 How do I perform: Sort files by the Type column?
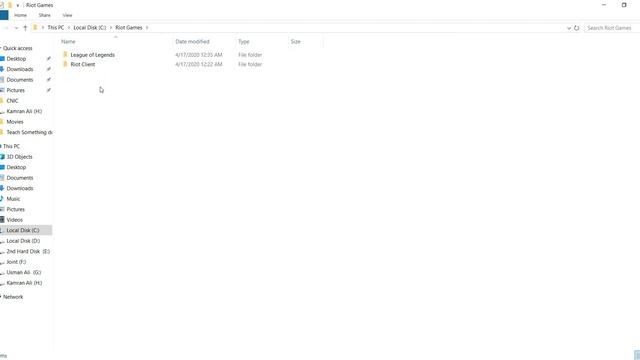point(244,42)
